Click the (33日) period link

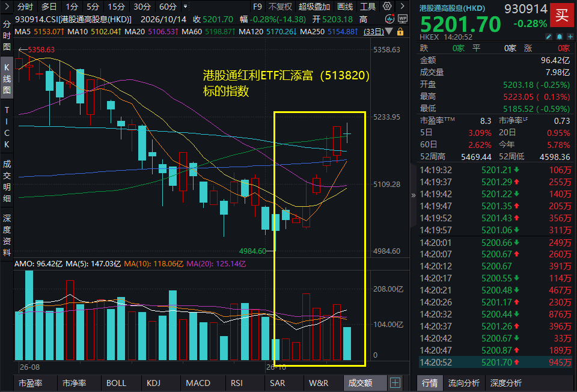[373, 32]
